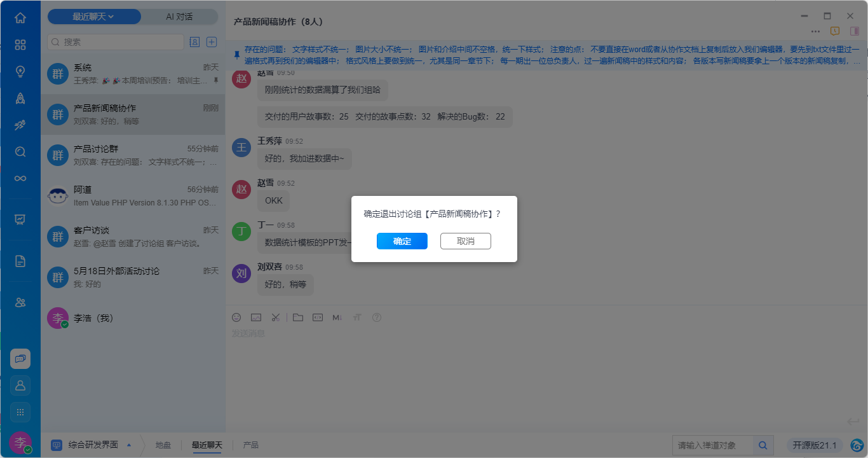Click the chat list search field
868x458 pixels.
coord(116,42)
